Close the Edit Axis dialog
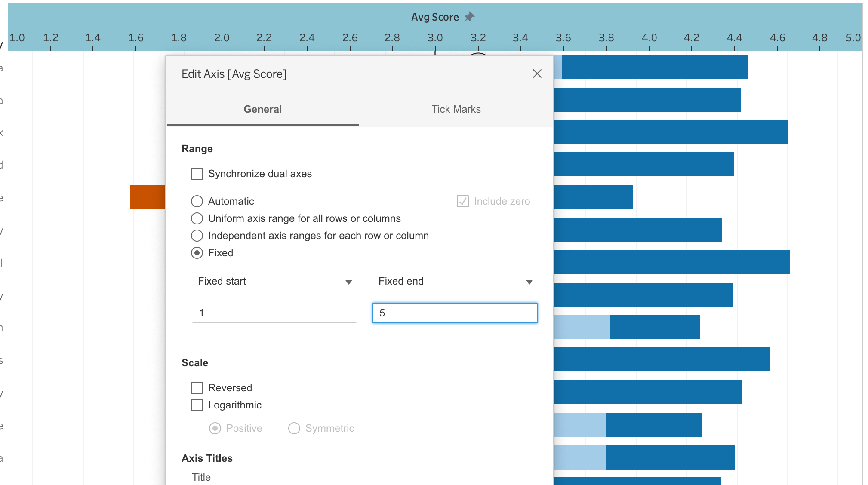Screen dimensions: 868x485 pyautogui.click(x=537, y=74)
